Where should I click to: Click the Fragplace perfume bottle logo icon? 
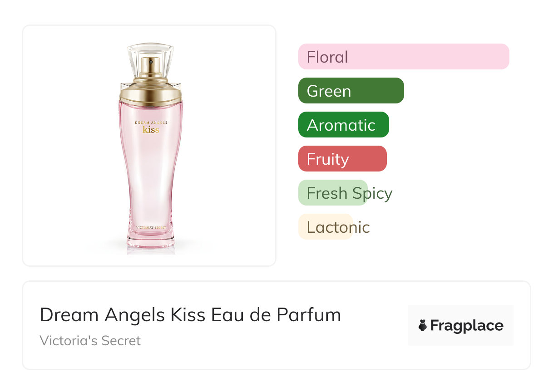click(423, 325)
